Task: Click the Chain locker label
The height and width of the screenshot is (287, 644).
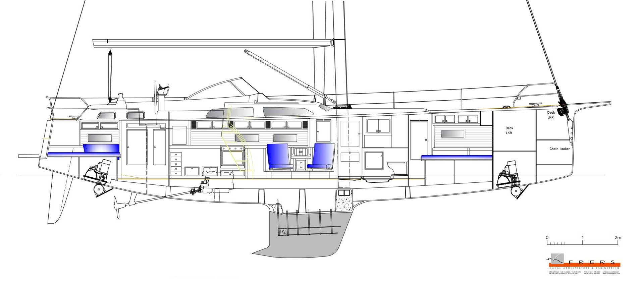Action: (559, 149)
